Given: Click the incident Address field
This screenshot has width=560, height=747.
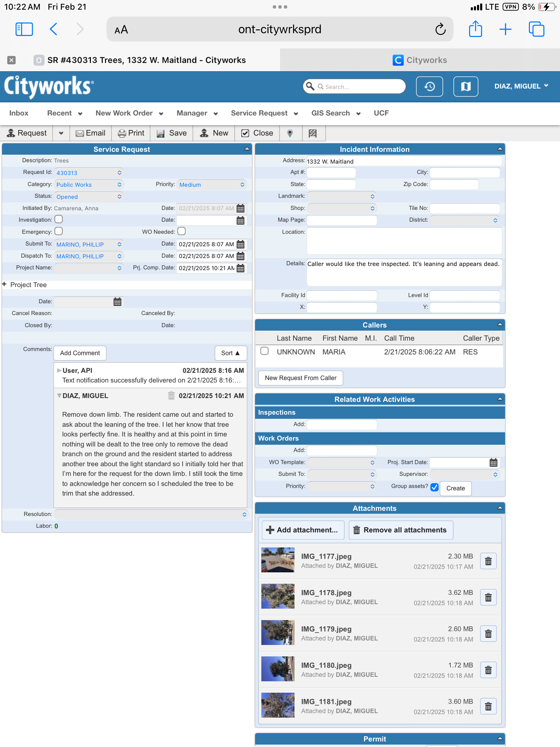Looking at the screenshot, I should 404,161.
